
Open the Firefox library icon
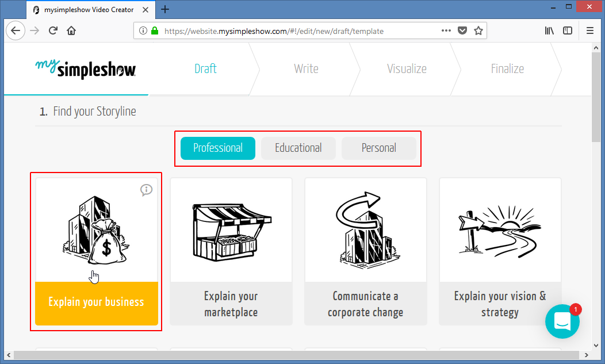click(549, 31)
